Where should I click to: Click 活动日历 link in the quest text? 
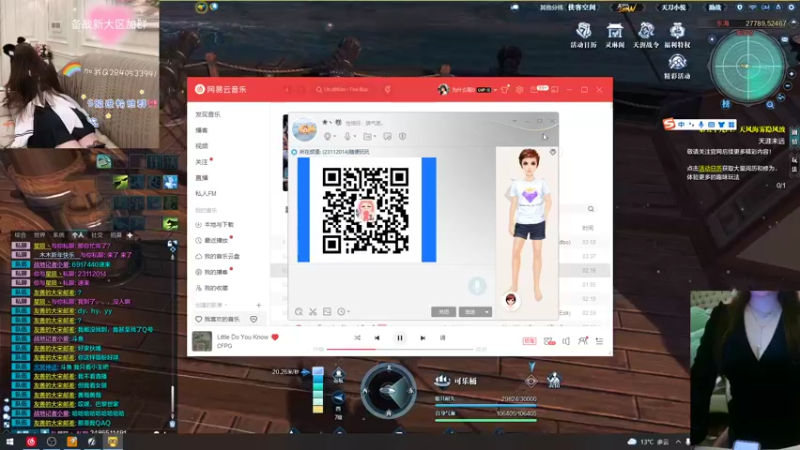click(x=710, y=168)
